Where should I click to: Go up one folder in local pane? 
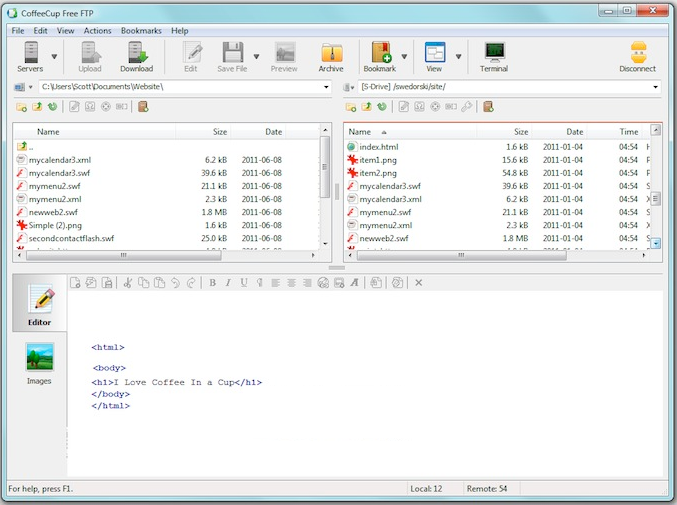tap(37, 107)
